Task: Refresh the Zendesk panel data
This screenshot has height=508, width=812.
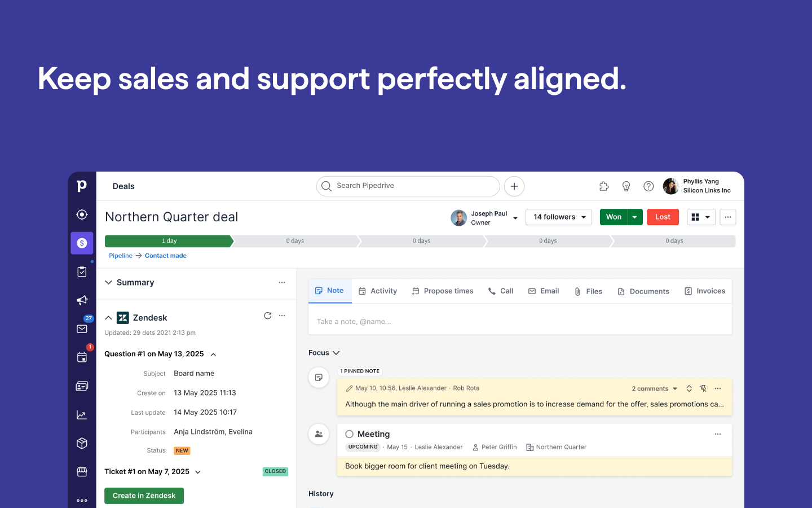Action: [x=268, y=316]
